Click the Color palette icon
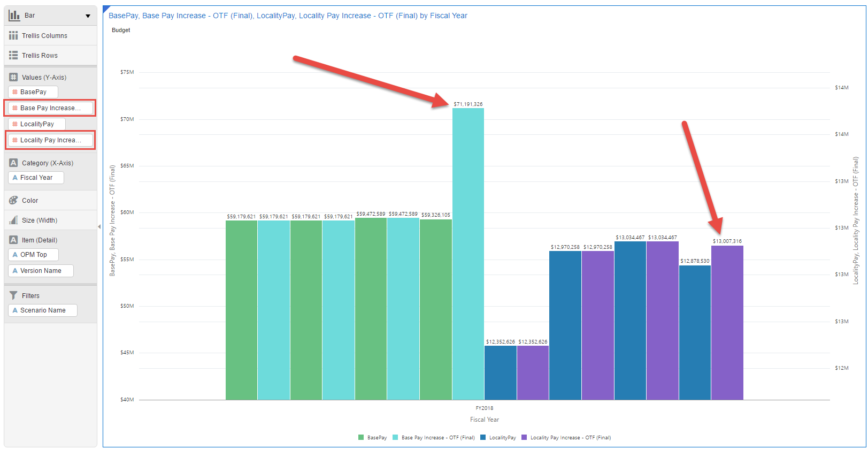 click(x=13, y=201)
